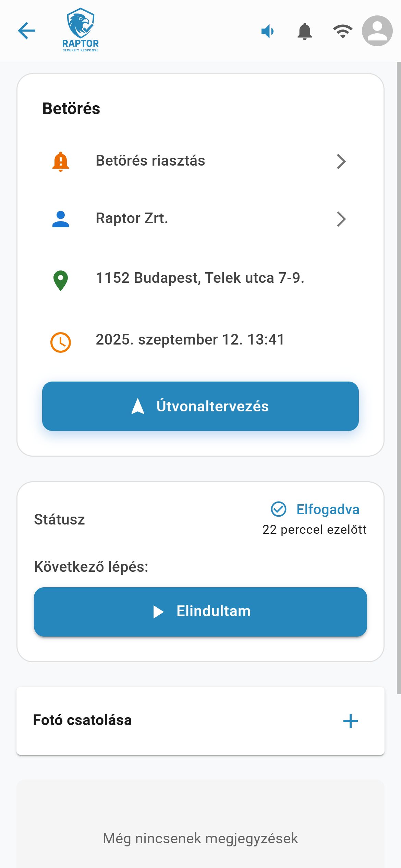Select the address 1152 Budapest, Telek utca
This screenshot has width=401, height=868.
(x=200, y=278)
